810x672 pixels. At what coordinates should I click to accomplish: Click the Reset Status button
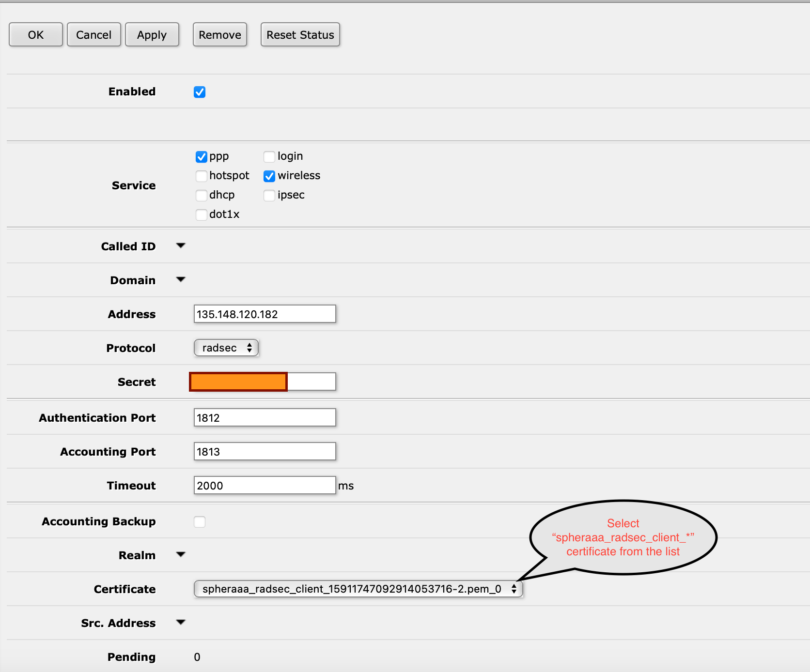(300, 35)
